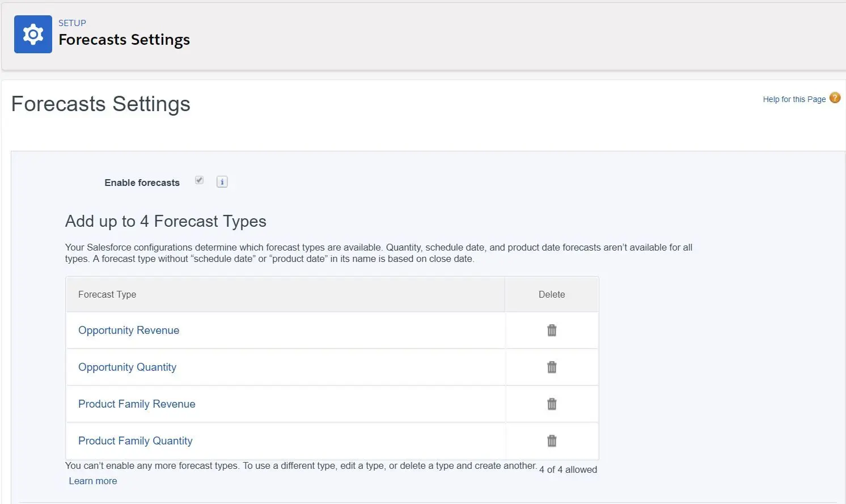Viewport: 846px width, 504px height.
Task: Open the Product Family Quantity forecast type
Action: [x=136, y=441]
